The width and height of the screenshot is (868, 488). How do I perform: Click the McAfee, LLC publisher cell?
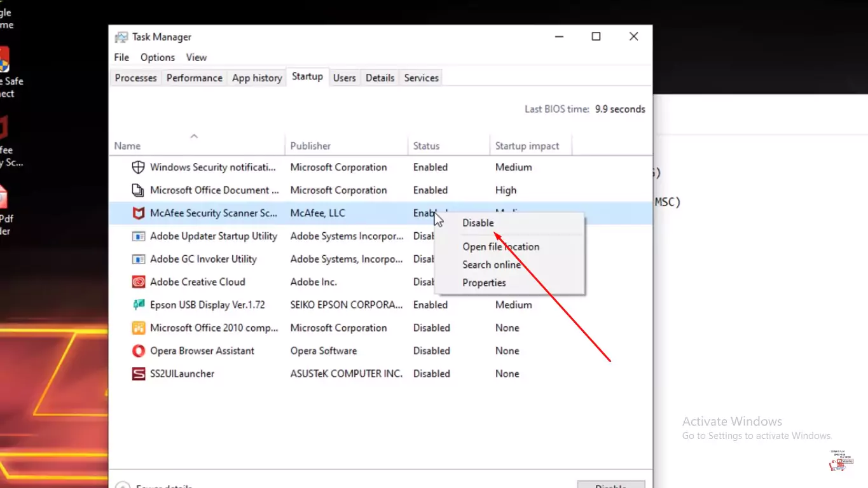[318, 213]
